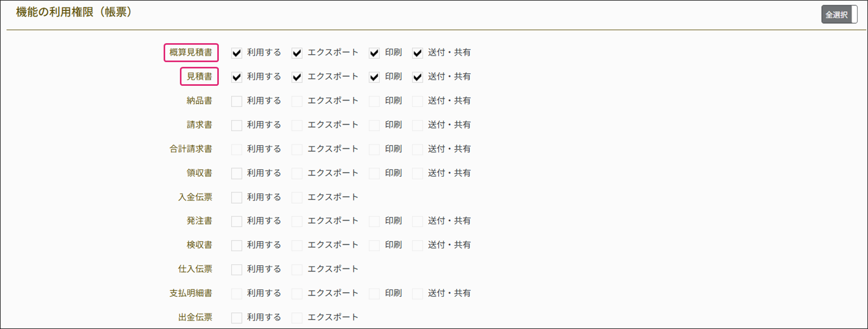The image size is (868, 329).
Task: Check 送付・共有 for 領収書
Action: pos(417,173)
